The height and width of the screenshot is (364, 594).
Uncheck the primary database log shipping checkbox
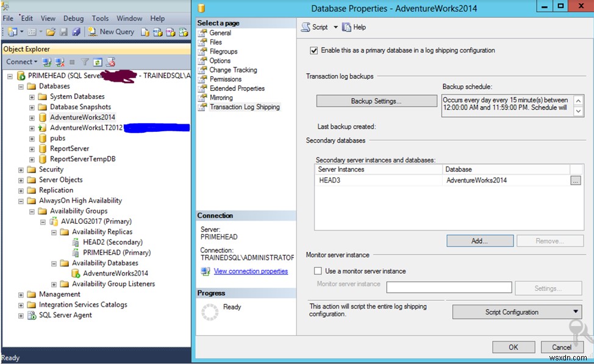tap(313, 51)
